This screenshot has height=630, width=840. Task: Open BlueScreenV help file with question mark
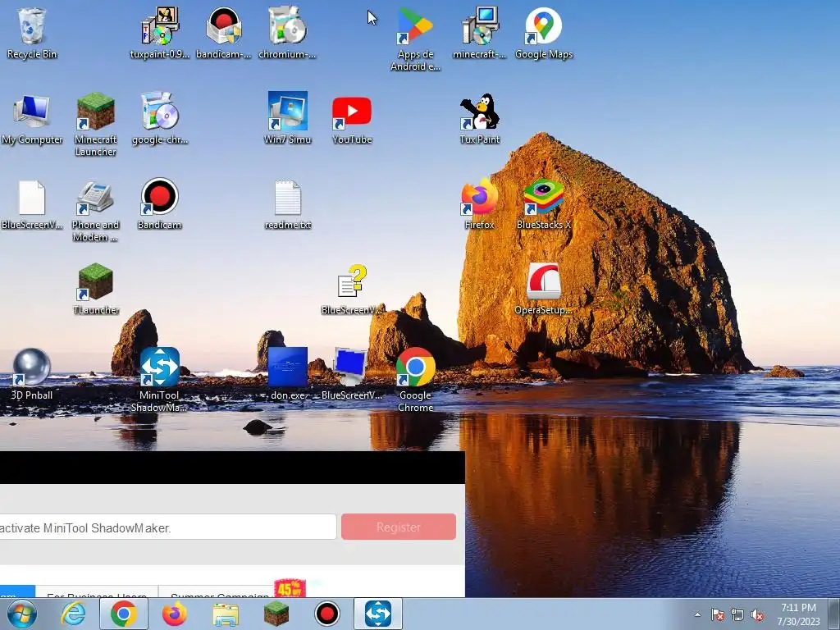point(352,288)
